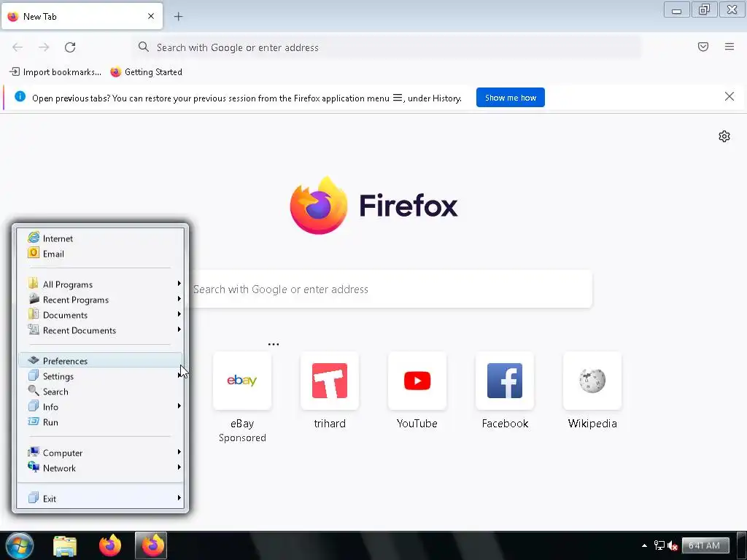Open the trihard shortcut tile
The image size is (747, 560).
[x=330, y=381]
